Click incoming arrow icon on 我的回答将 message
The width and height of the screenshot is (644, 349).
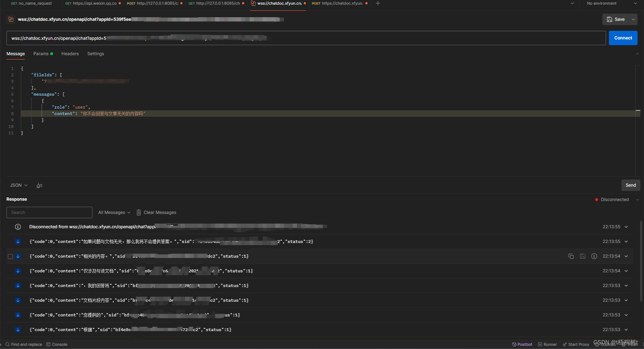coord(18,286)
